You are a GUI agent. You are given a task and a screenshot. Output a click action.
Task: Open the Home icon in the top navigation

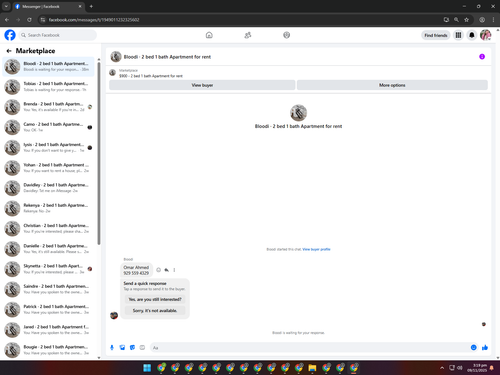[209, 35]
